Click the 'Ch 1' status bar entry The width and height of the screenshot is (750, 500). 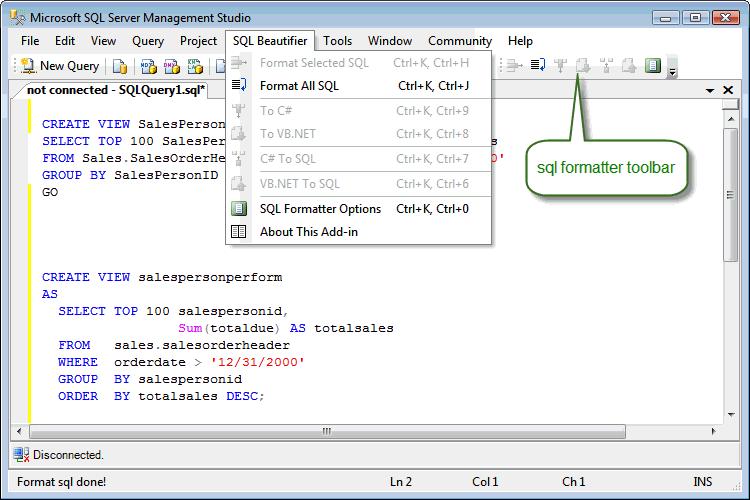pos(574,482)
